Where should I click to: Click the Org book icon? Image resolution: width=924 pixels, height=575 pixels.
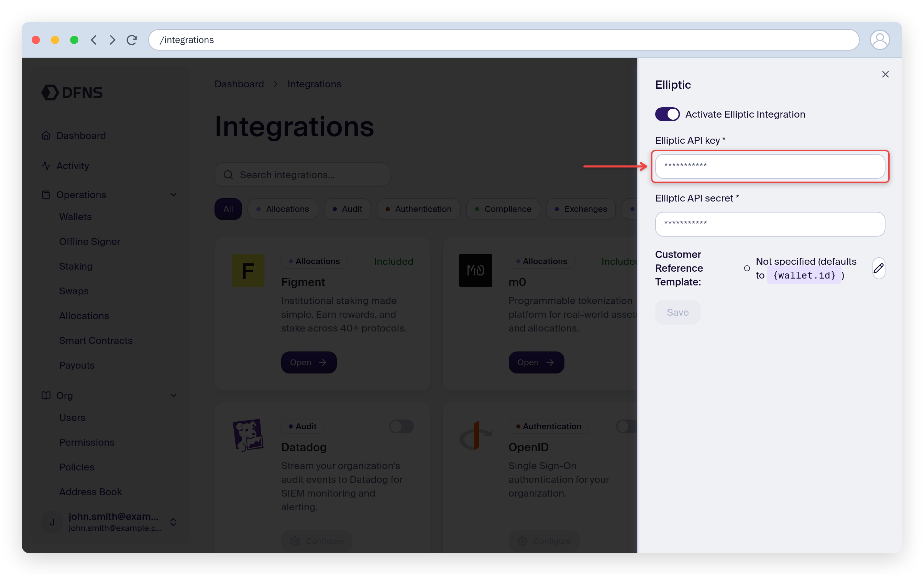[46, 395]
